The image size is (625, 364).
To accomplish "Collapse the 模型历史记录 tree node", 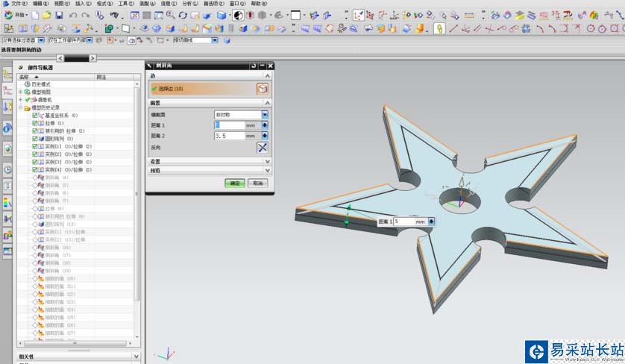I will pos(21,107).
